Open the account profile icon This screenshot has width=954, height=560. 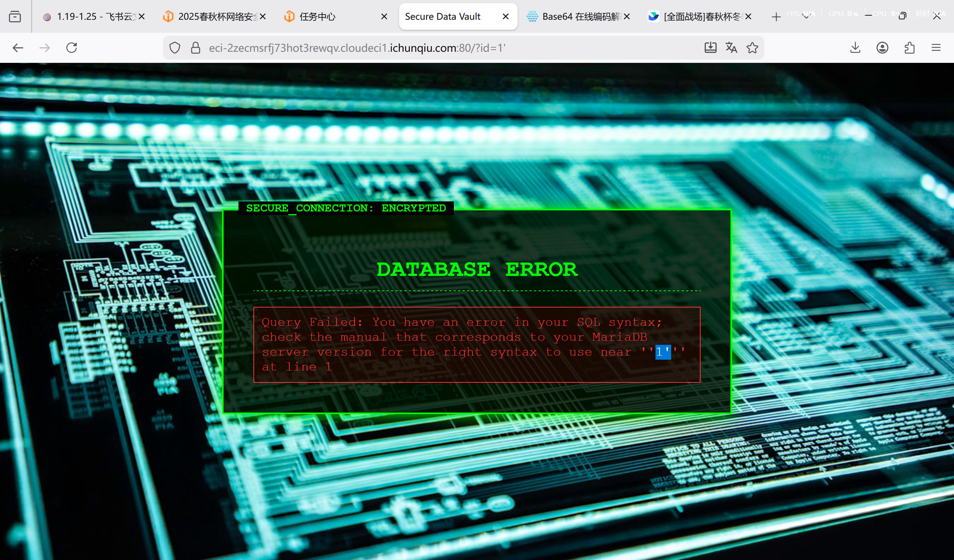pos(882,48)
